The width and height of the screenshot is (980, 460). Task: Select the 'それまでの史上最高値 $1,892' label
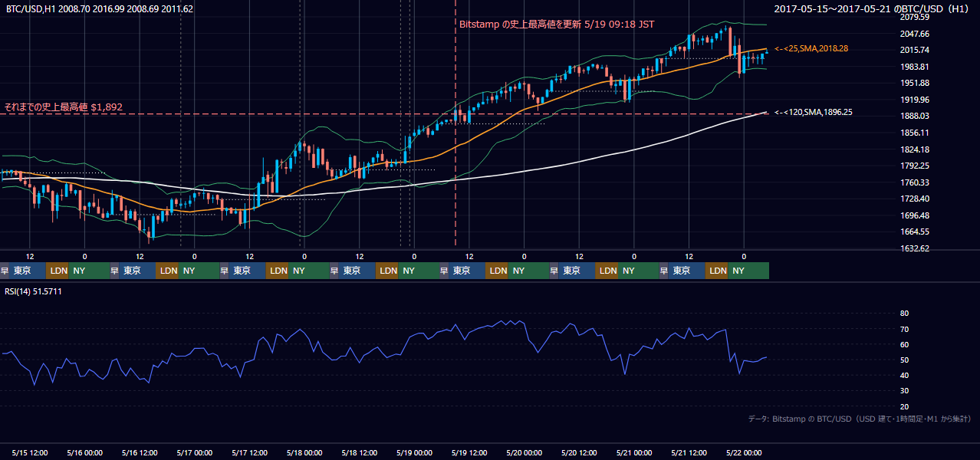63,107
